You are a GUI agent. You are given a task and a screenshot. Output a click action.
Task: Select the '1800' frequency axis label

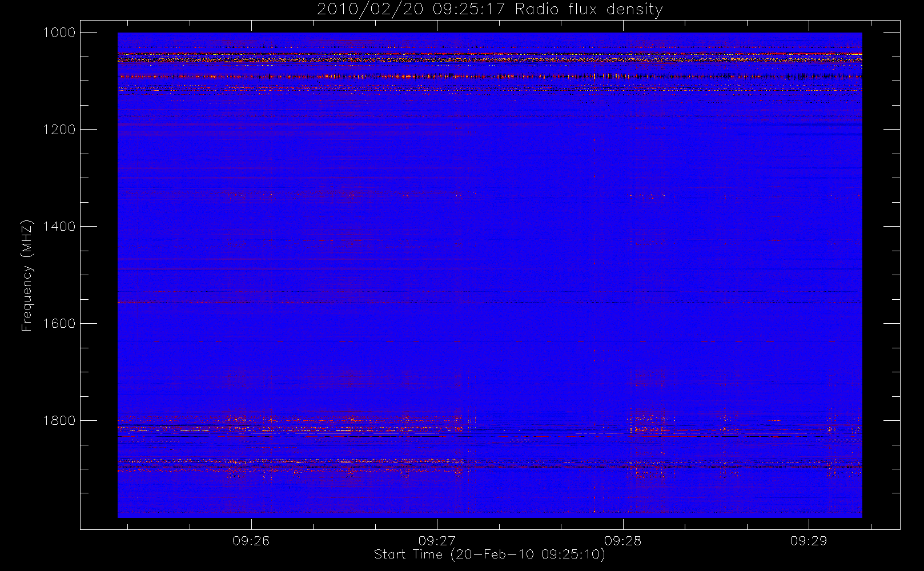tap(59, 421)
